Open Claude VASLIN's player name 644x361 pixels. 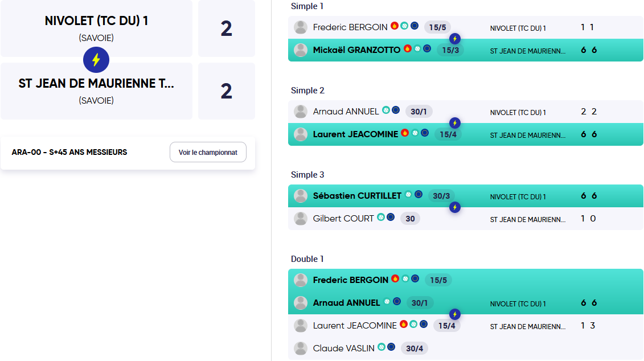[344, 348]
